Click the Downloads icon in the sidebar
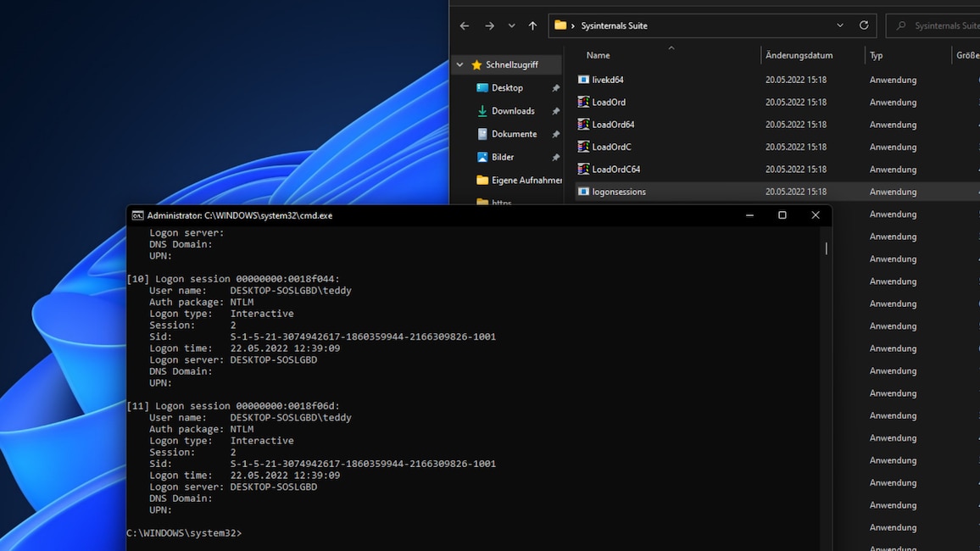The image size is (980, 551). pos(482,110)
